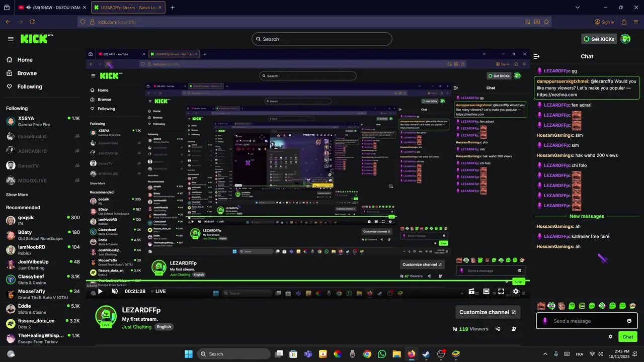Click the Just Chatting category link
The height and width of the screenshot is (362, 644).
(137, 327)
